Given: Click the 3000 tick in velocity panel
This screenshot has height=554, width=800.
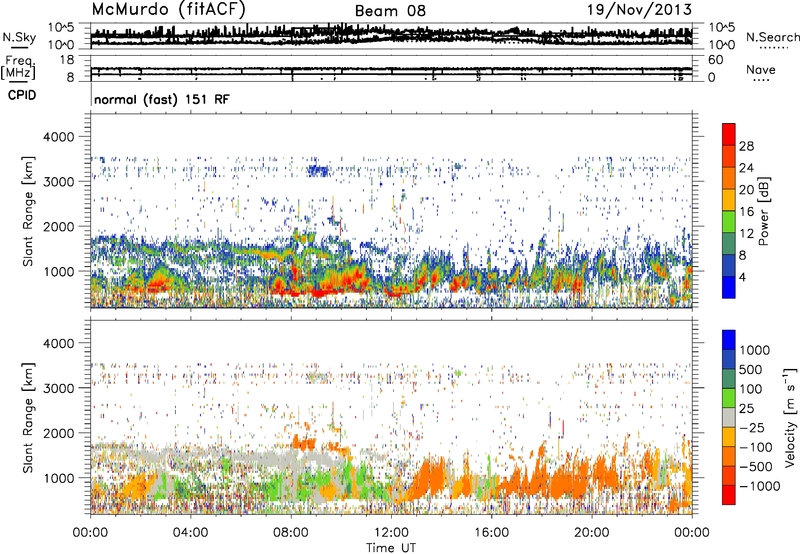Looking at the screenshot, I should click(58, 389).
